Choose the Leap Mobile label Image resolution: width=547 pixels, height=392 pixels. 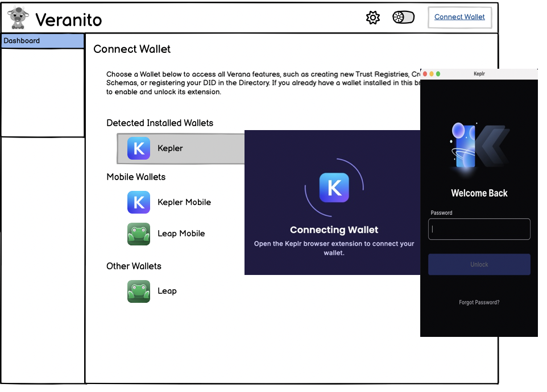point(181,233)
